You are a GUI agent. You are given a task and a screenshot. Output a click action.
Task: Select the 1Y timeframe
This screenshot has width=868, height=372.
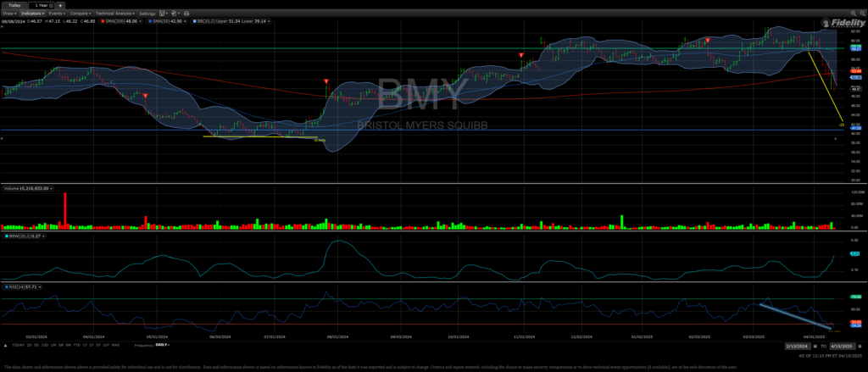click(x=85, y=345)
